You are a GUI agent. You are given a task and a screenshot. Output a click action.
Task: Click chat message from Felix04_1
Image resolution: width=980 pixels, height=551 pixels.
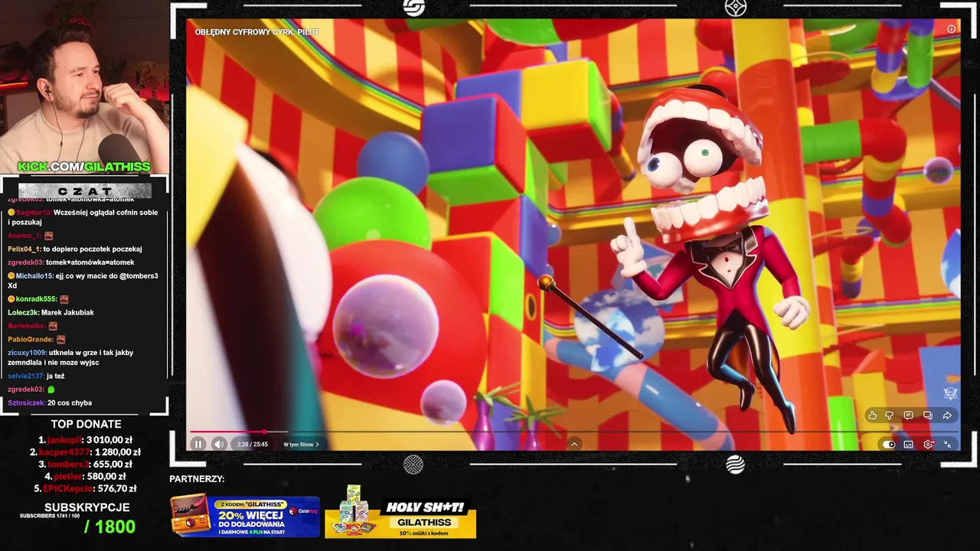pos(75,249)
